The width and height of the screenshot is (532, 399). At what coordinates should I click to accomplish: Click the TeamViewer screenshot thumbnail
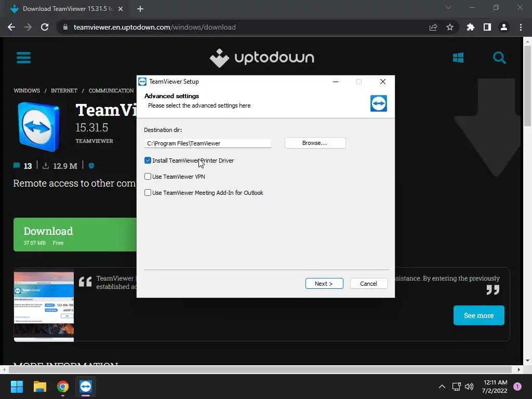tap(44, 305)
